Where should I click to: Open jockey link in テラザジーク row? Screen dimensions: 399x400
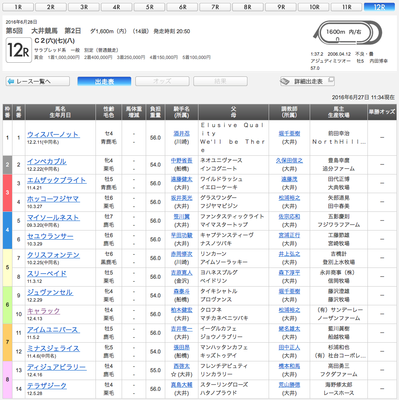point(182,384)
